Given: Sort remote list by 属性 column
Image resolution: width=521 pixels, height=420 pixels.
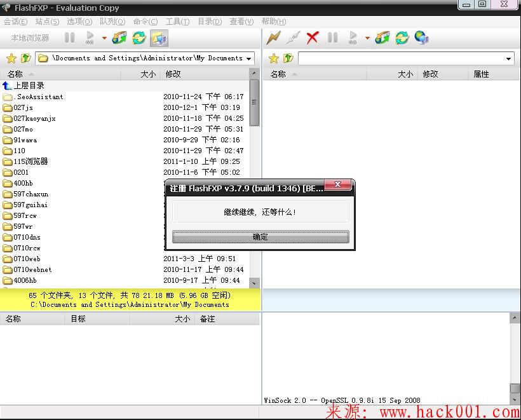Looking at the screenshot, I should point(494,74).
